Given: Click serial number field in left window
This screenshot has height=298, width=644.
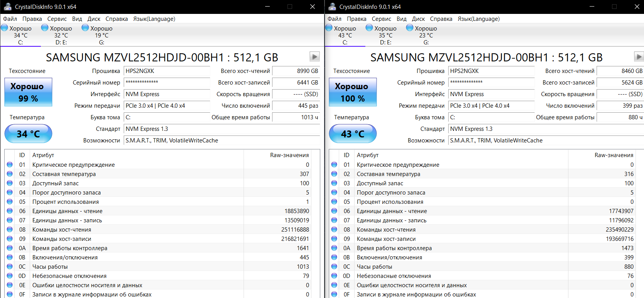Looking at the screenshot, I should (x=166, y=82).
